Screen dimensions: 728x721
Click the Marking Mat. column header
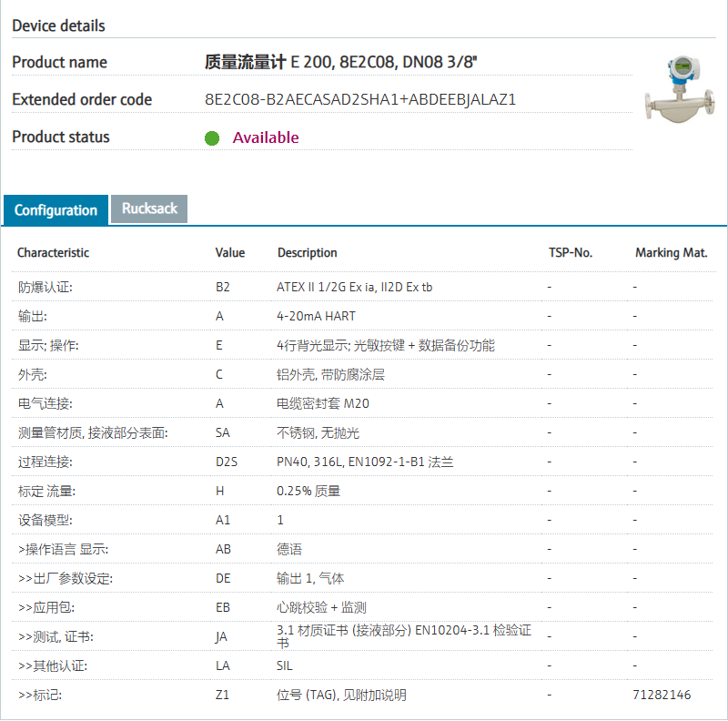tap(671, 252)
